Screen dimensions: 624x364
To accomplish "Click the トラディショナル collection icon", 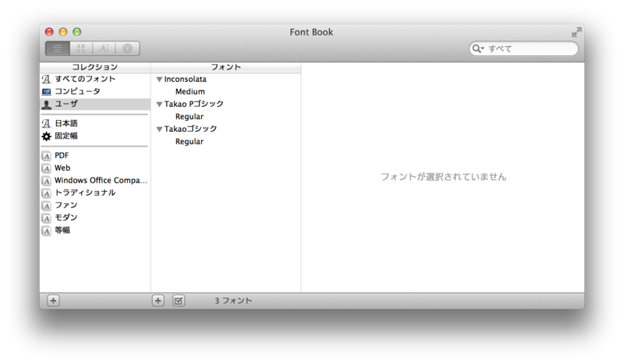I will click(x=47, y=193).
